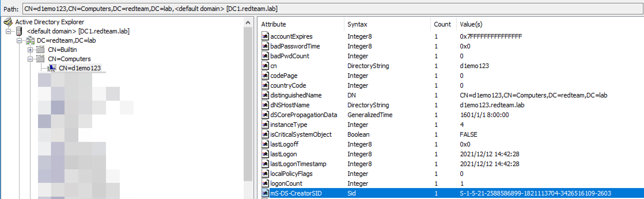Select the distinguishedName attribute name
Screen dimensions: 644x199
[296, 95]
